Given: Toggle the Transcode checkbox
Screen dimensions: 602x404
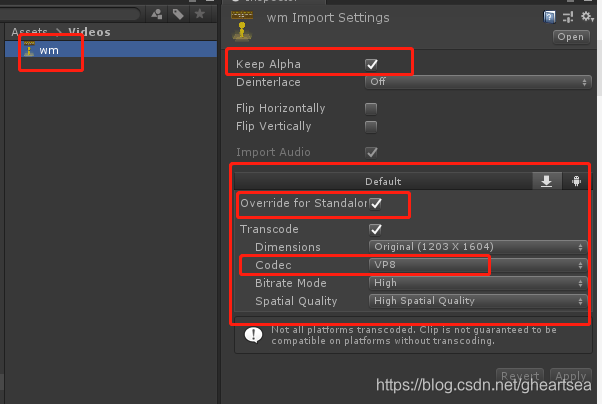Looking at the screenshot, I should click(375, 230).
